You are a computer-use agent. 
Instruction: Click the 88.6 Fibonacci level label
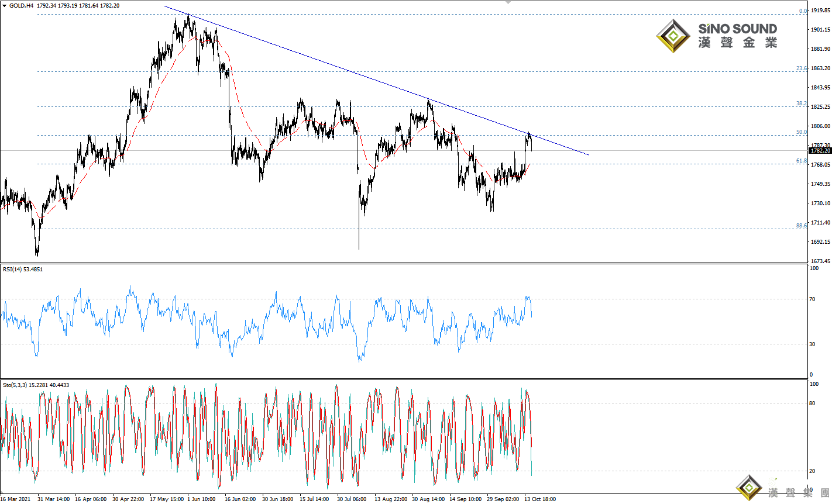pyautogui.click(x=801, y=226)
